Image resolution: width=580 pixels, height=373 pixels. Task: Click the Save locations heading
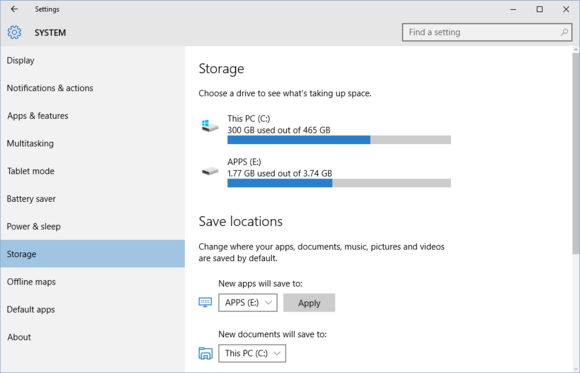point(240,221)
